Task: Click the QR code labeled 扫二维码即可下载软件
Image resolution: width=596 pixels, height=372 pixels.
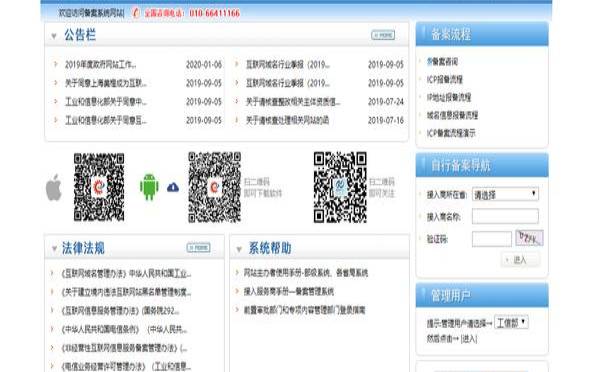Action: point(214,187)
